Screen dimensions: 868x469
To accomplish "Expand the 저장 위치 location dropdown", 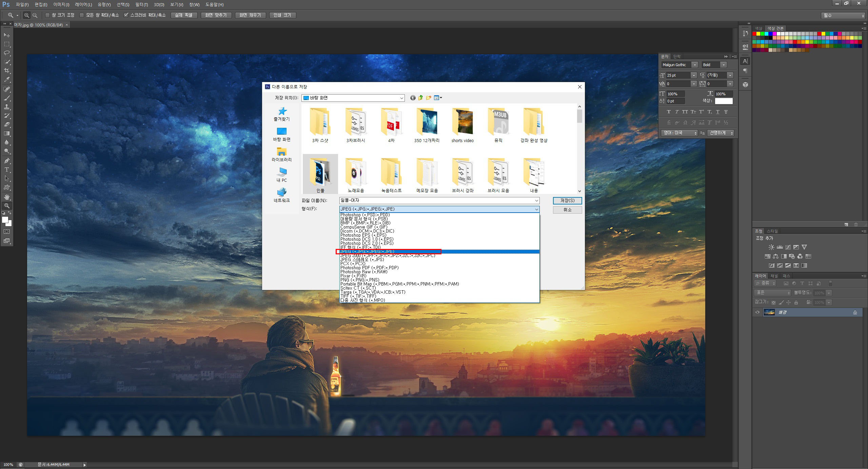I will tap(401, 98).
